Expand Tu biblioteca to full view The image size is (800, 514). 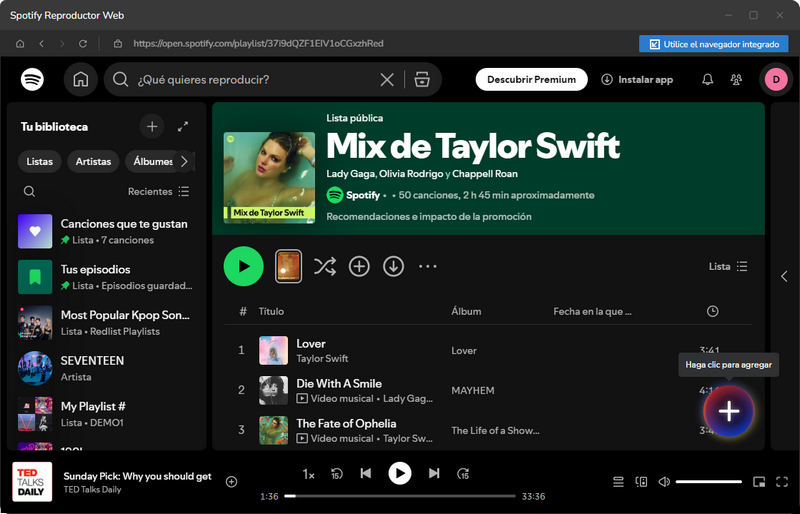click(183, 127)
